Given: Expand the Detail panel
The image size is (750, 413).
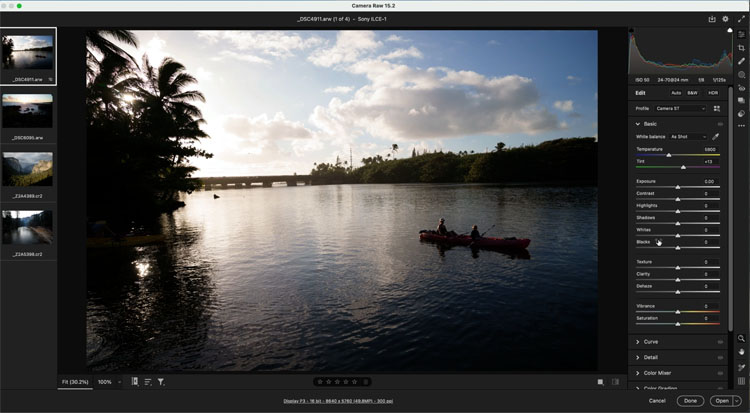Looking at the screenshot, I should pos(638,357).
